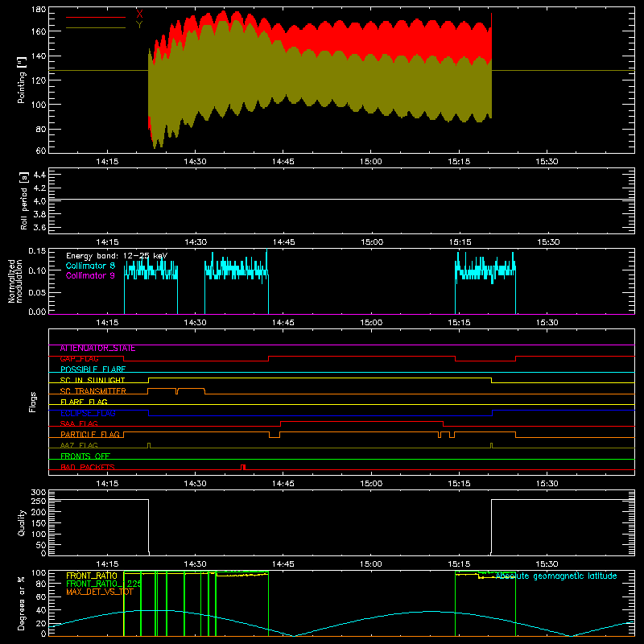Viewport: 644px width, 644px height.
Task: Select the olive Y legend line sample
Action: 96,27
